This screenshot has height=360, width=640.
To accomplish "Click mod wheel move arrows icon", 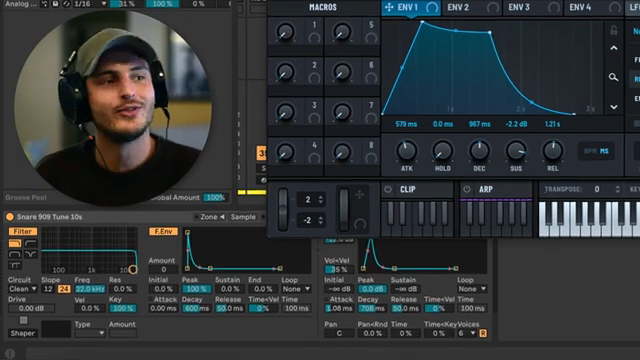I will tap(359, 195).
